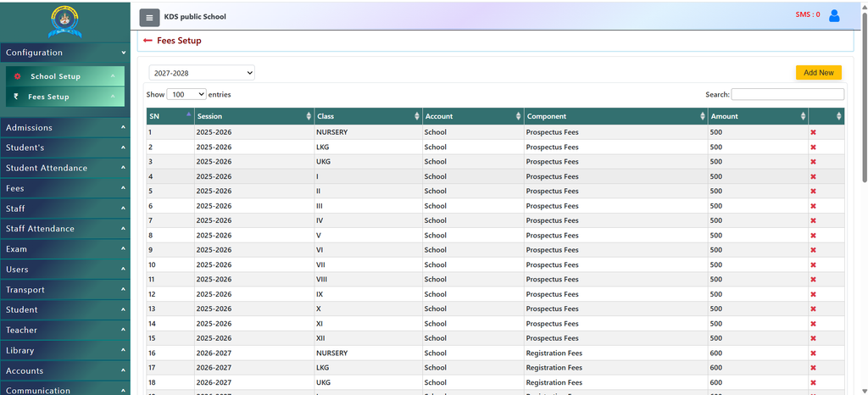Screen dimensions: 868x395
Task: Delete row 4 class I entry
Action: pos(813,176)
